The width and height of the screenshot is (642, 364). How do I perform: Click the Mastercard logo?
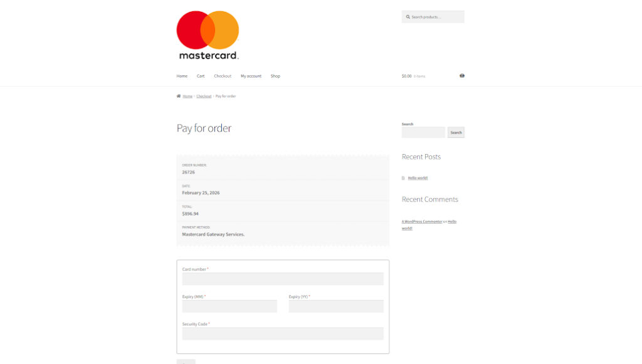(207, 34)
